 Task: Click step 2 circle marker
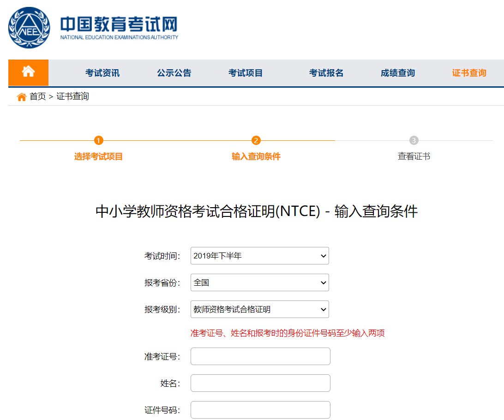(x=256, y=140)
